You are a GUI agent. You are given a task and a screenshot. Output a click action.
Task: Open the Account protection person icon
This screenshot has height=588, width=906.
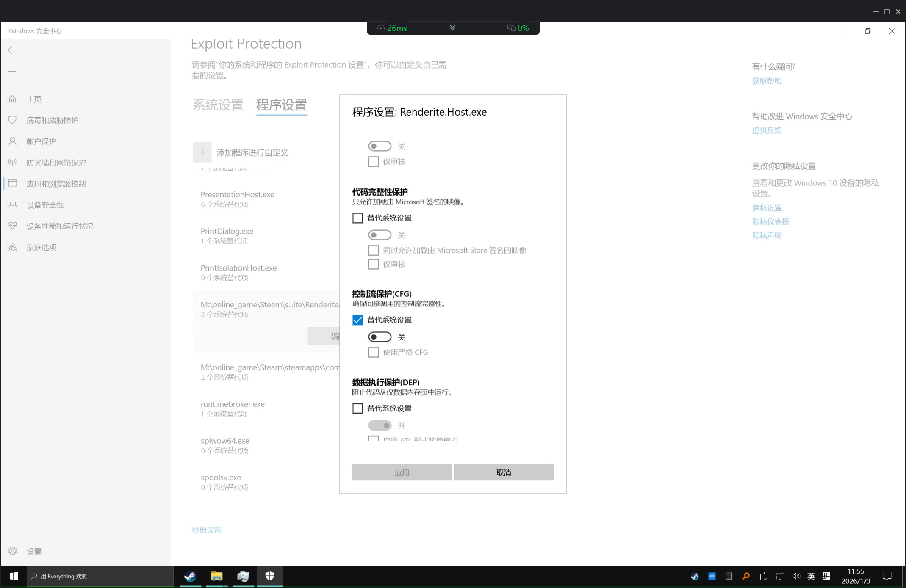(13, 141)
